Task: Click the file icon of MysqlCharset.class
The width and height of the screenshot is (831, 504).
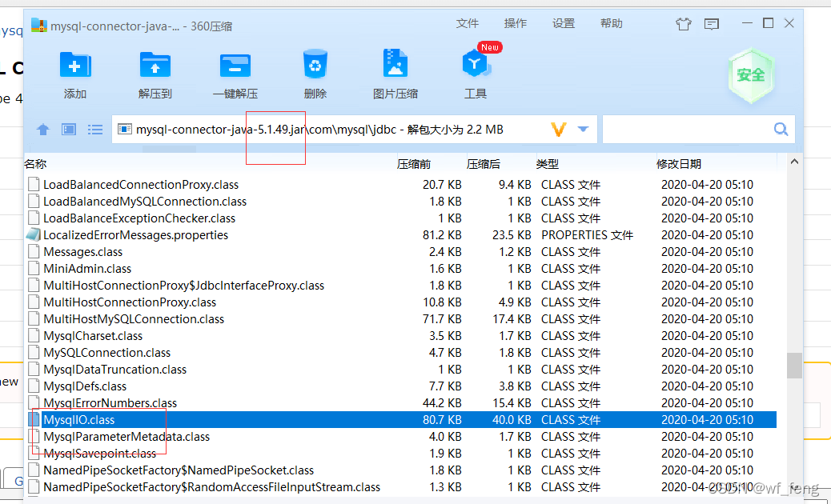Action: click(34, 336)
